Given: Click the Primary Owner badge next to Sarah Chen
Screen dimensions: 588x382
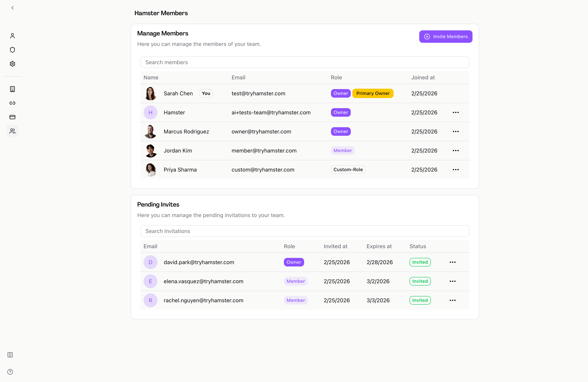Looking at the screenshot, I should [373, 93].
